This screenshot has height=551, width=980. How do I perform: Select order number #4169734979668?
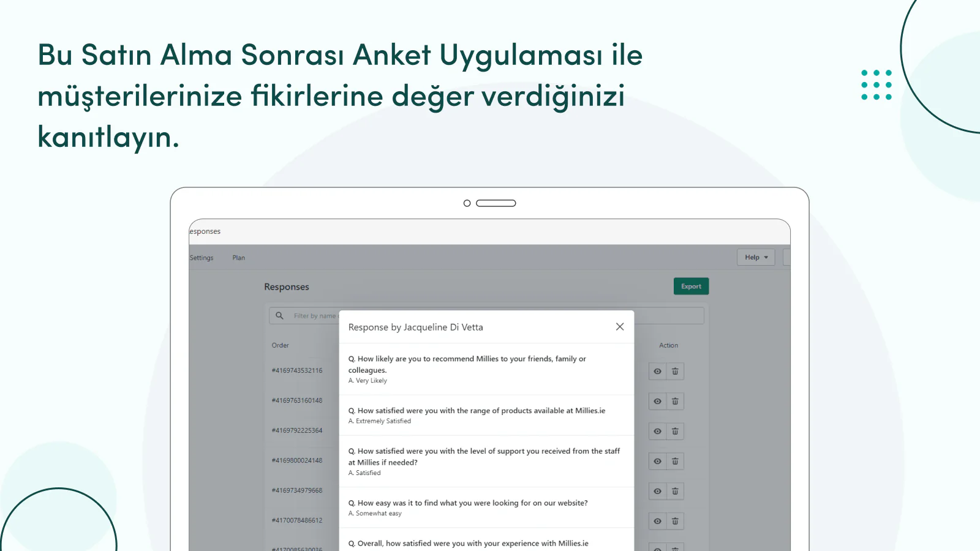coord(297,490)
